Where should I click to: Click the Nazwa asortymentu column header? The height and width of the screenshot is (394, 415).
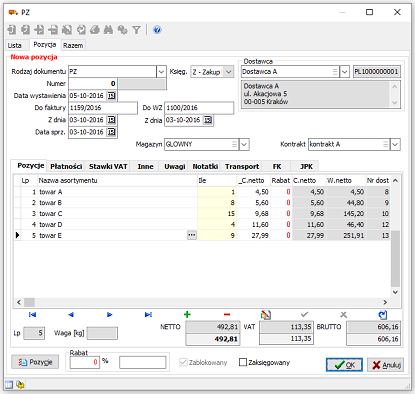pos(117,180)
